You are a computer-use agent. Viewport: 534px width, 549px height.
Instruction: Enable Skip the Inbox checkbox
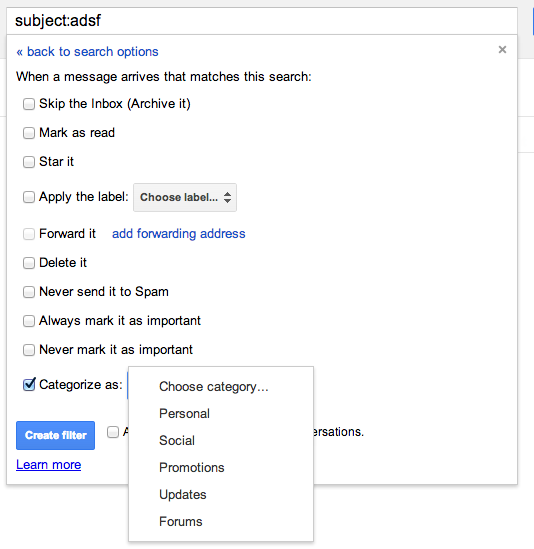point(29,104)
